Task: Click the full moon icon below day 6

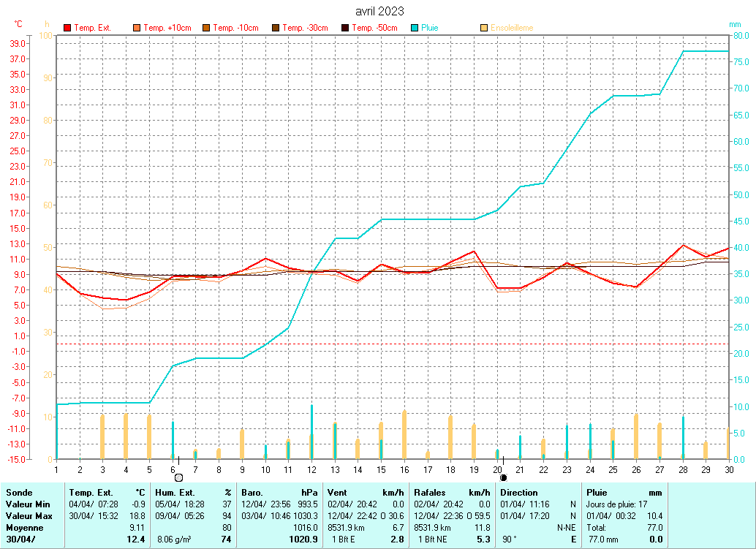Action: click(x=178, y=477)
